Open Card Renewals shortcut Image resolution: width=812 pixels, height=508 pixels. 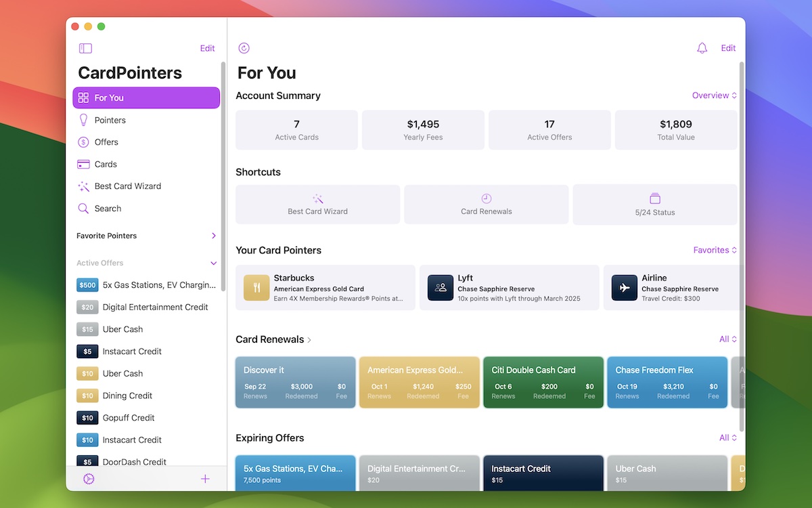tap(487, 205)
